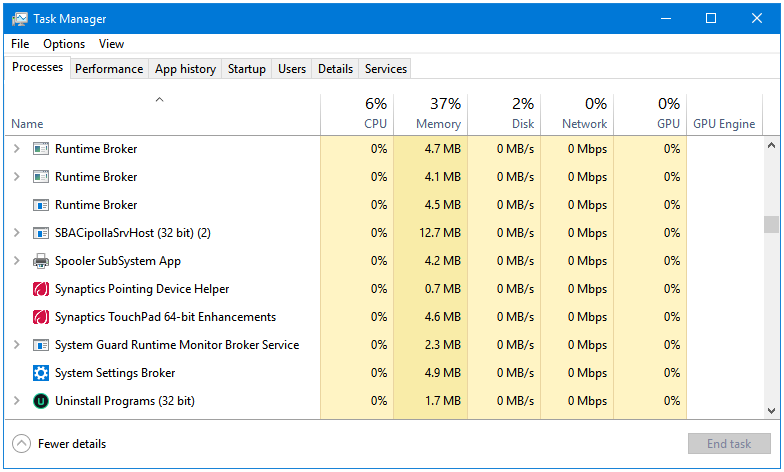Screen dimensions: 784x472
Task: Collapse view with Fewer details
Action: 60,444
